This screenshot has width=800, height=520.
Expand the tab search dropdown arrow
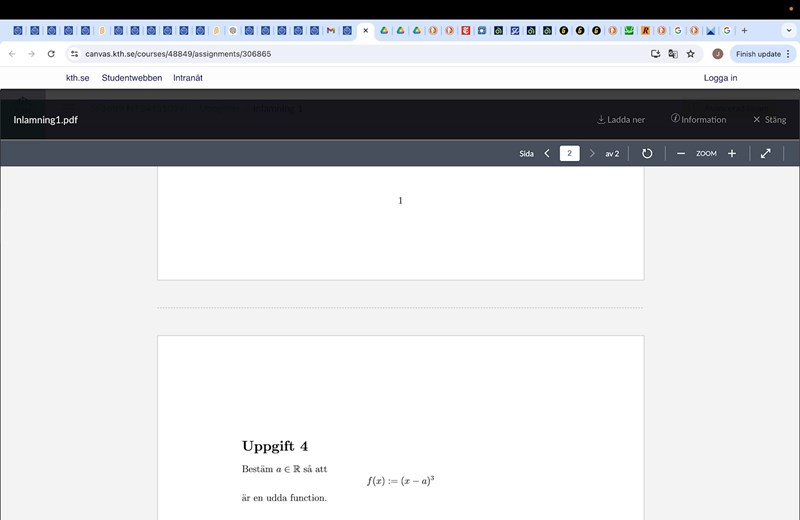(787, 31)
